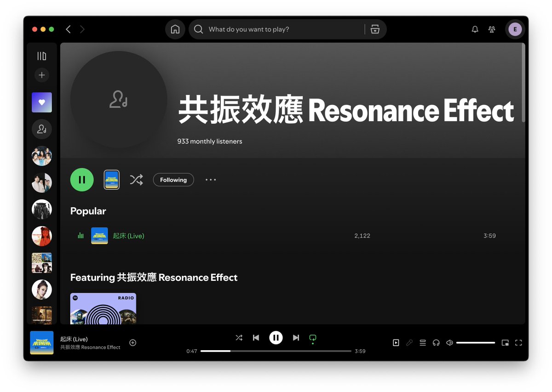
Task: Skip to previous track
Action: tap(256, 338)
